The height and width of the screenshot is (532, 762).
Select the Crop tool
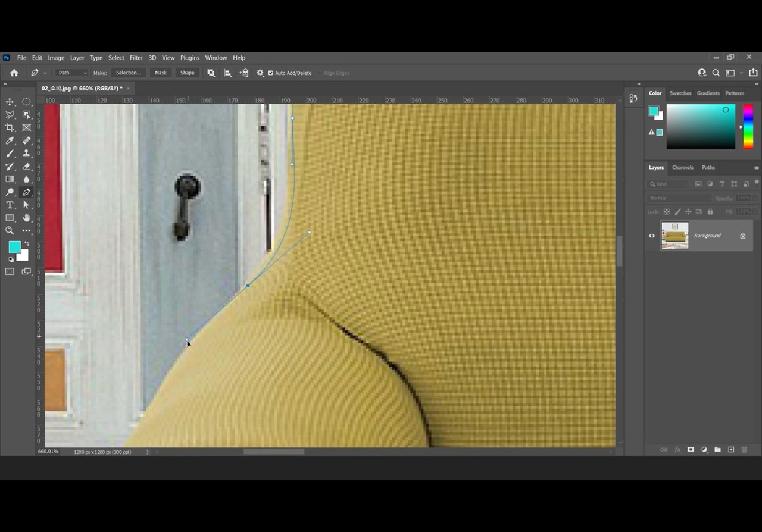(10, 127)
